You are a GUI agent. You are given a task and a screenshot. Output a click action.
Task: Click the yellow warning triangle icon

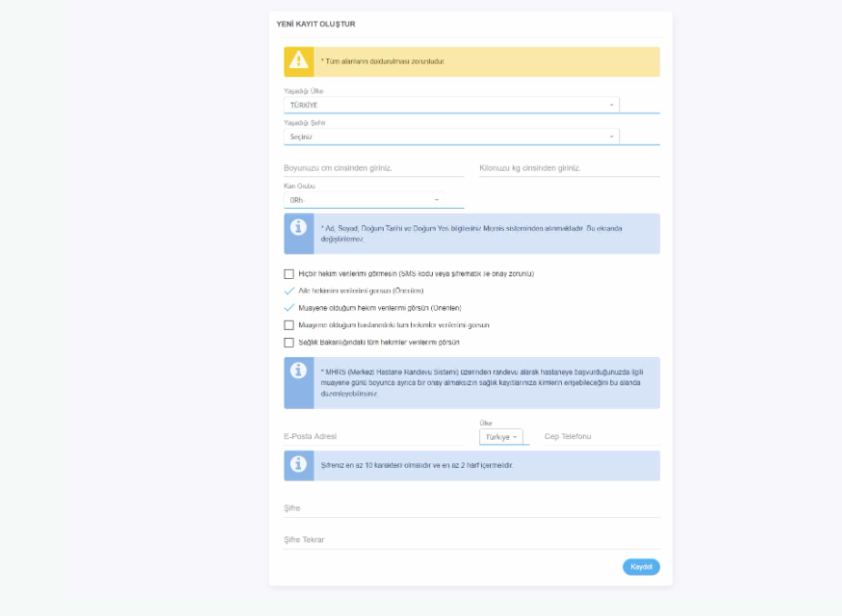point(298,61)
